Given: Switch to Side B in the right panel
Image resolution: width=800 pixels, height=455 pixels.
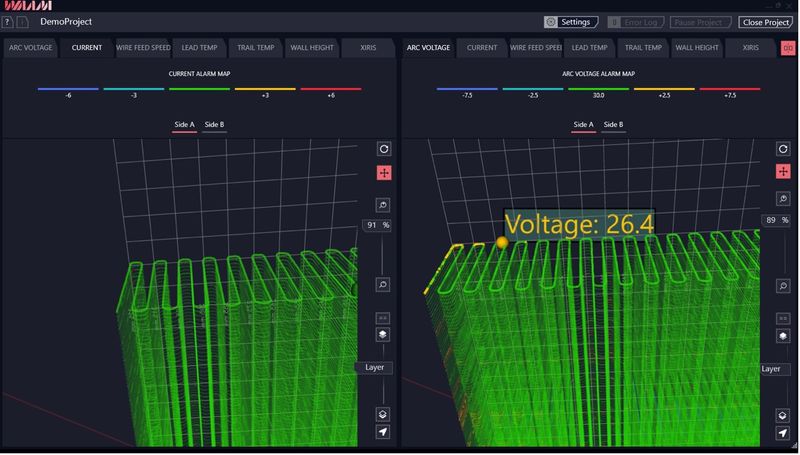Looking at the screenshot, I should click(614, 125).
